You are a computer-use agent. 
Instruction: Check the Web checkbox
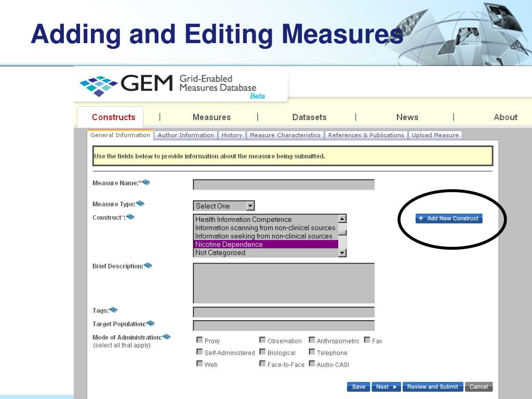pyautogui.click(x=199, y=364)
